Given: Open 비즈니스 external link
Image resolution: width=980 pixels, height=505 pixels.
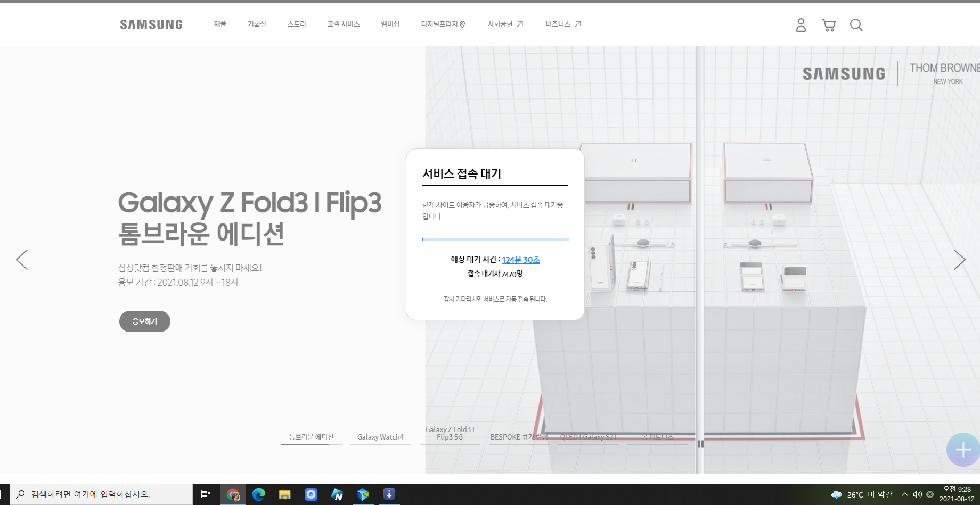Looking at the screenshot, I should pos(563,24).
